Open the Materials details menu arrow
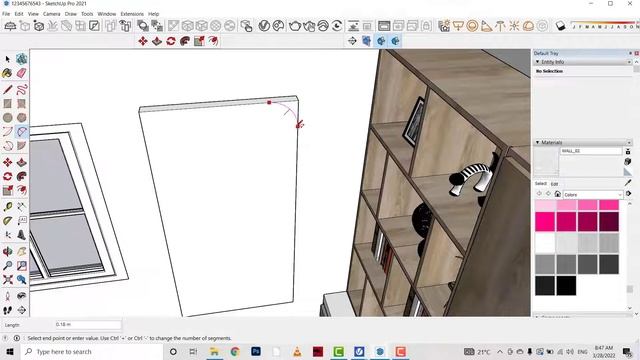640x360 pixels. click(628, 193)
